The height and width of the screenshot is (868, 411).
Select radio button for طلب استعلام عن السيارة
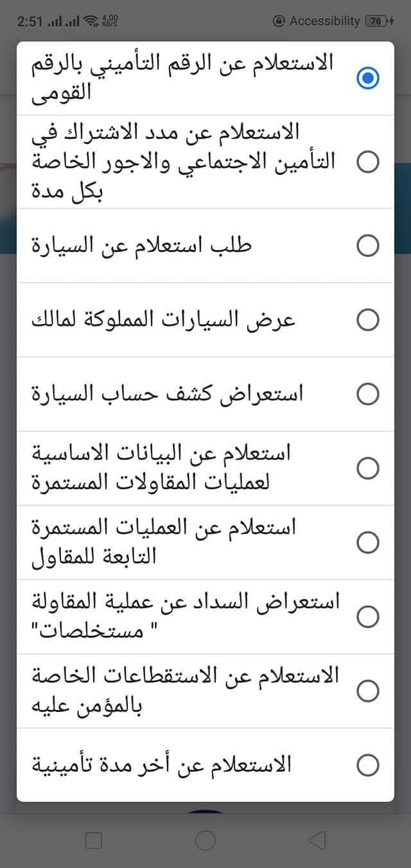tap(367, 245)
